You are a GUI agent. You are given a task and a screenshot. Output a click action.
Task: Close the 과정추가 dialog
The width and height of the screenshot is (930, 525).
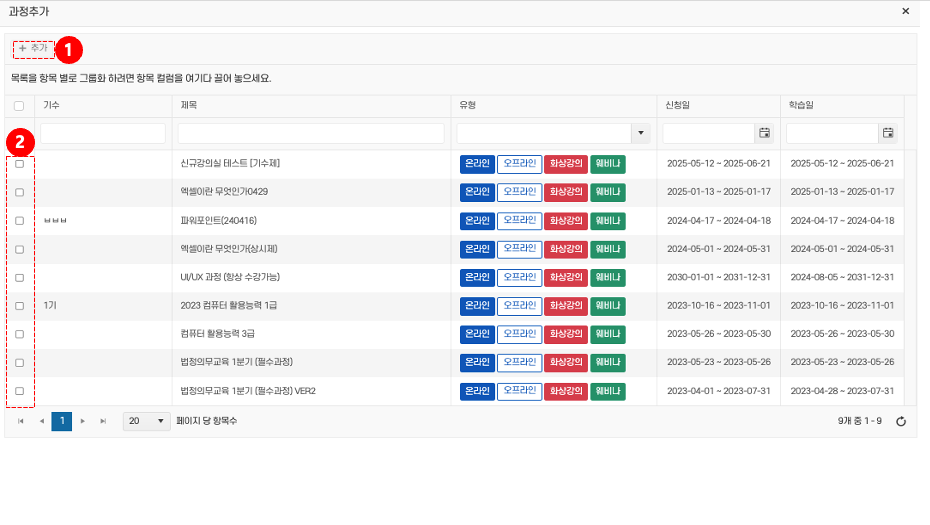point(905,11)
